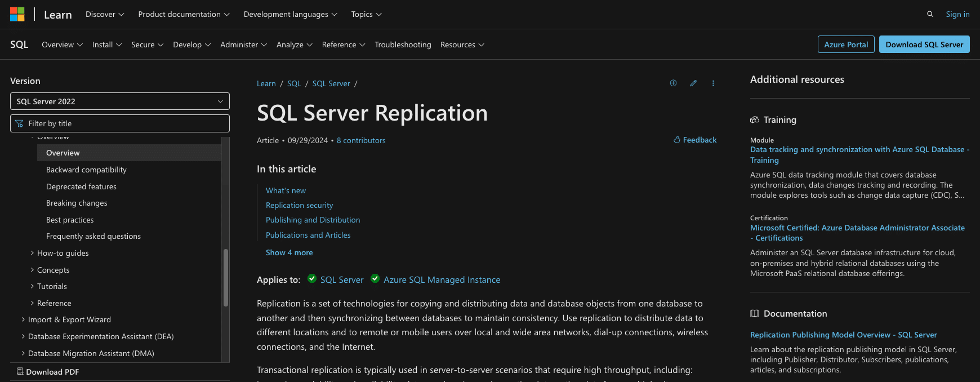Click the SQL breadcrumb link
The image size is (980, 382).
294,83
